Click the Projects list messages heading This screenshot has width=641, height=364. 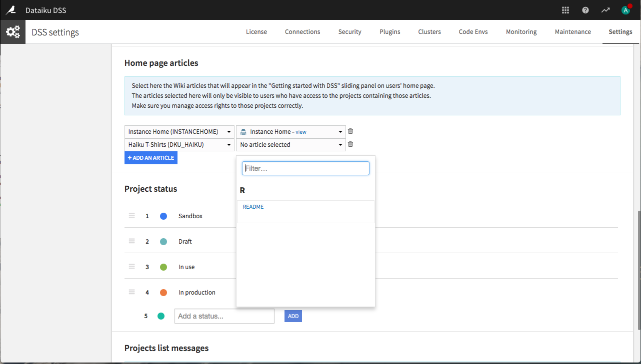tap(166, 348)
